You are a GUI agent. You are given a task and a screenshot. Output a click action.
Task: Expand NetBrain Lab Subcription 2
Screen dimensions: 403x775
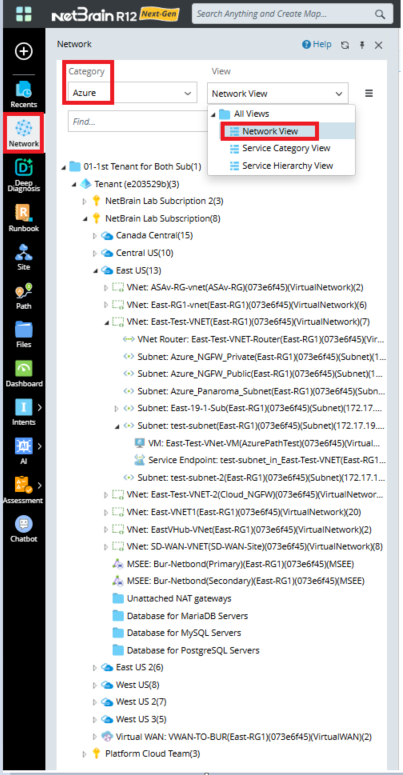[x=85, y=201]
